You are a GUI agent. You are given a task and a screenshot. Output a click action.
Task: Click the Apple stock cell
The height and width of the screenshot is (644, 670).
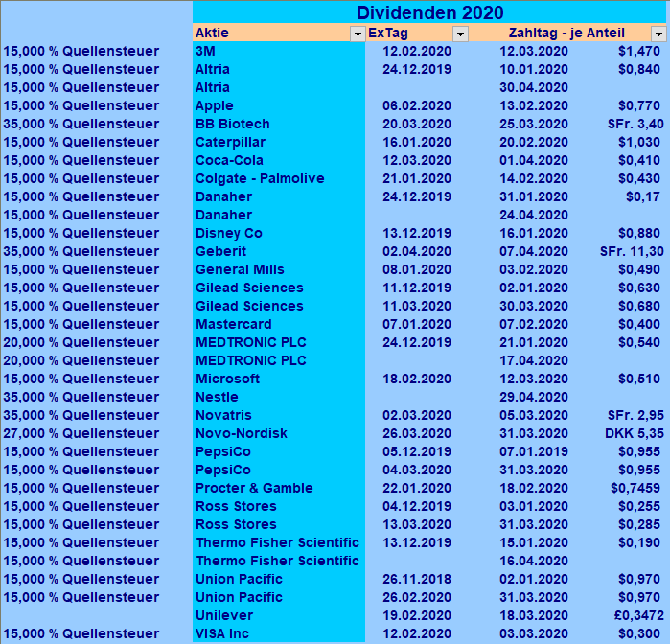[x=279, y=105]
